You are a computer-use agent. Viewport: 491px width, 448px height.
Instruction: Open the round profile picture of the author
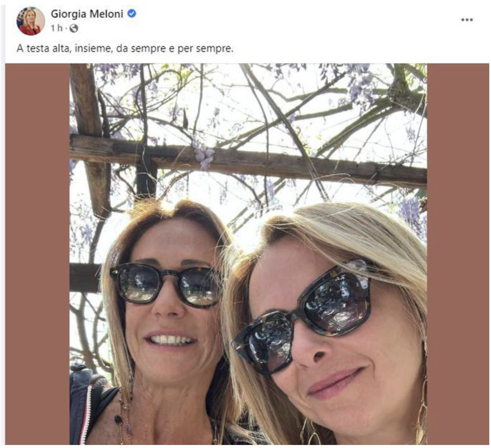[31, 21]
